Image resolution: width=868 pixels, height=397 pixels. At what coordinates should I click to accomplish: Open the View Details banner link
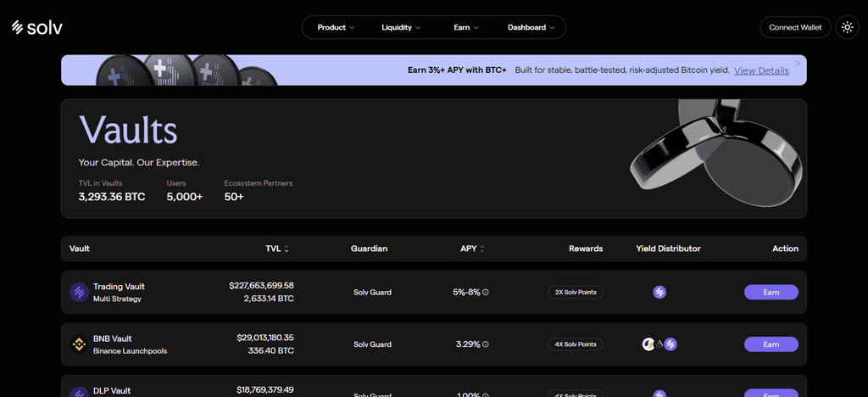pyautogui.click(x=761, y=70)
